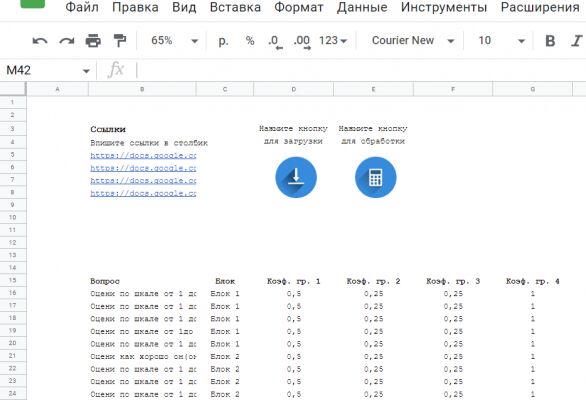
Task: Open the docs.google link in row 5
Action: pyautogui.click(x=143, y=156)
